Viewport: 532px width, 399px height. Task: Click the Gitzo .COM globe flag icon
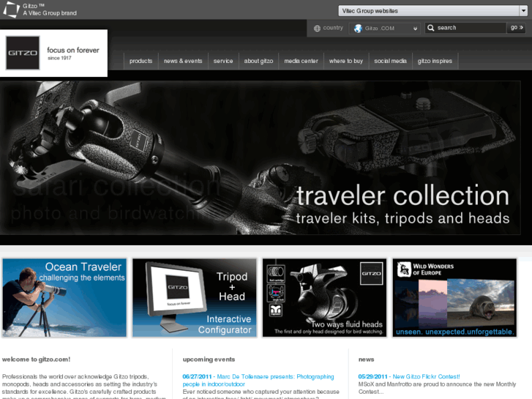[358, 28]
